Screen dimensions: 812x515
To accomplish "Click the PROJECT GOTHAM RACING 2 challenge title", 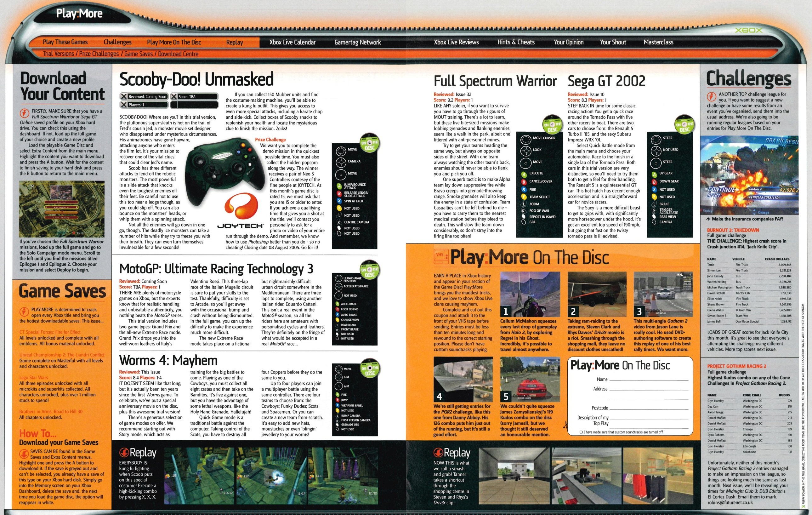I will tap(737, 366).
